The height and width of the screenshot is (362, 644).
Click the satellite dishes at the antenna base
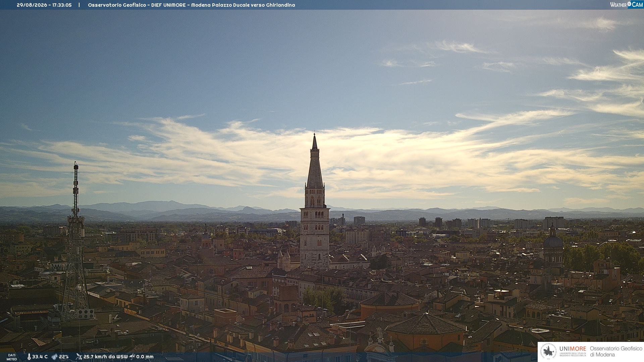tap(86, 314)
